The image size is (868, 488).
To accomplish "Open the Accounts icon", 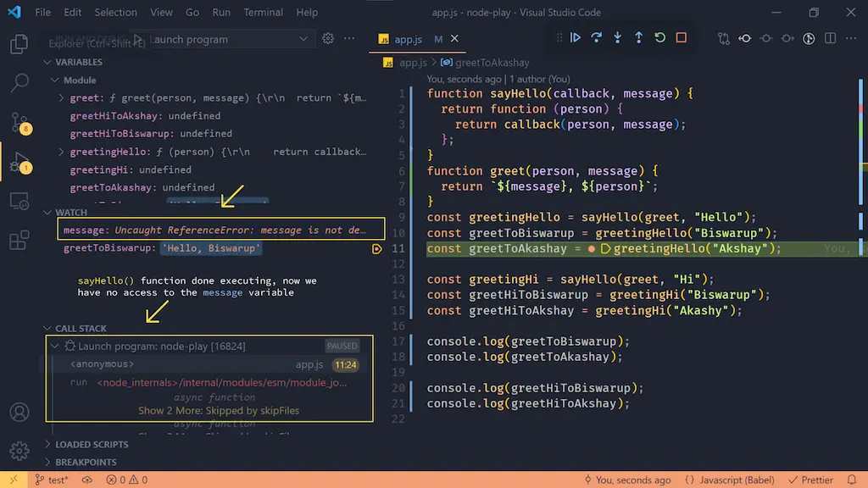I will [x=19, y=413].
